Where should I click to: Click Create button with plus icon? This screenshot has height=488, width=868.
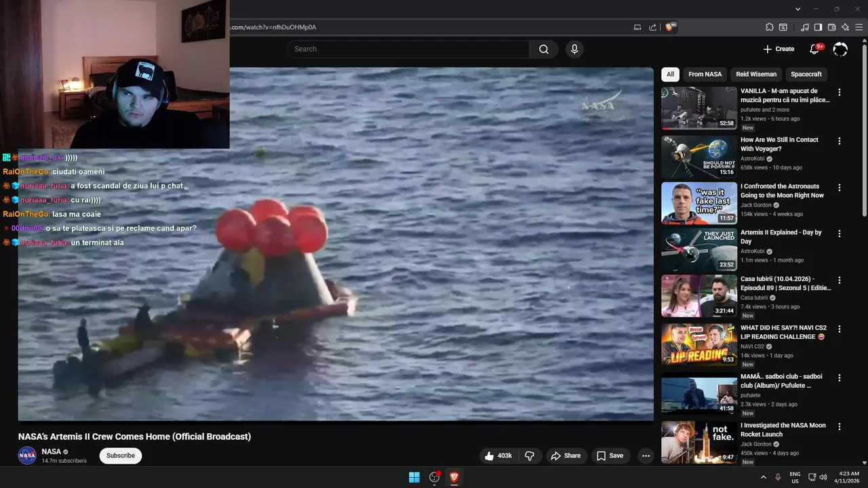point(778,49)
